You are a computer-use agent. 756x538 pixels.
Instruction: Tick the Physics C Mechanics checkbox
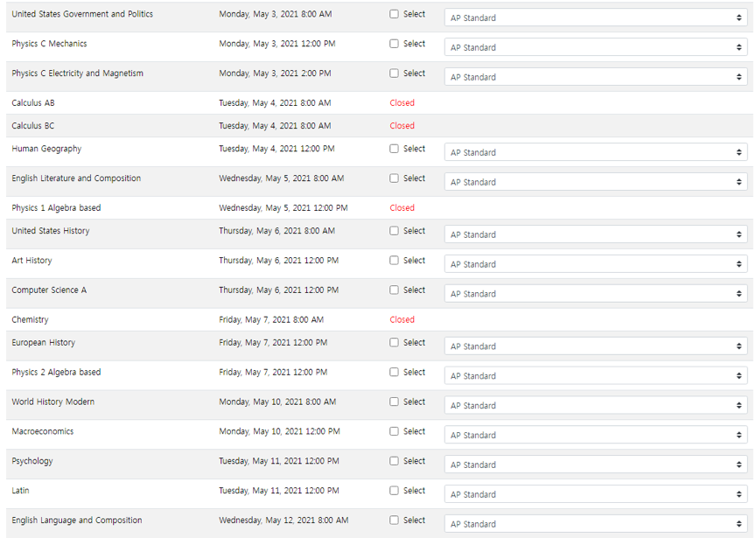click(394, 44)
